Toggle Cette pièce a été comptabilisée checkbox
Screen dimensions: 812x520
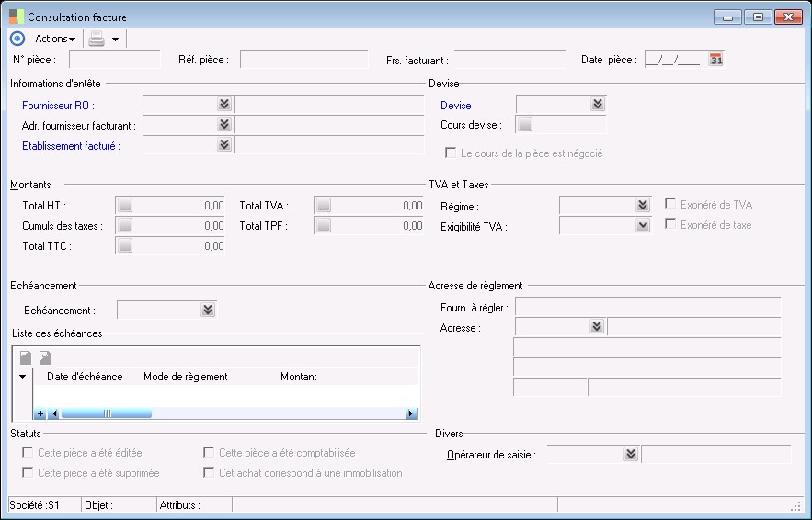pos(209,452)
